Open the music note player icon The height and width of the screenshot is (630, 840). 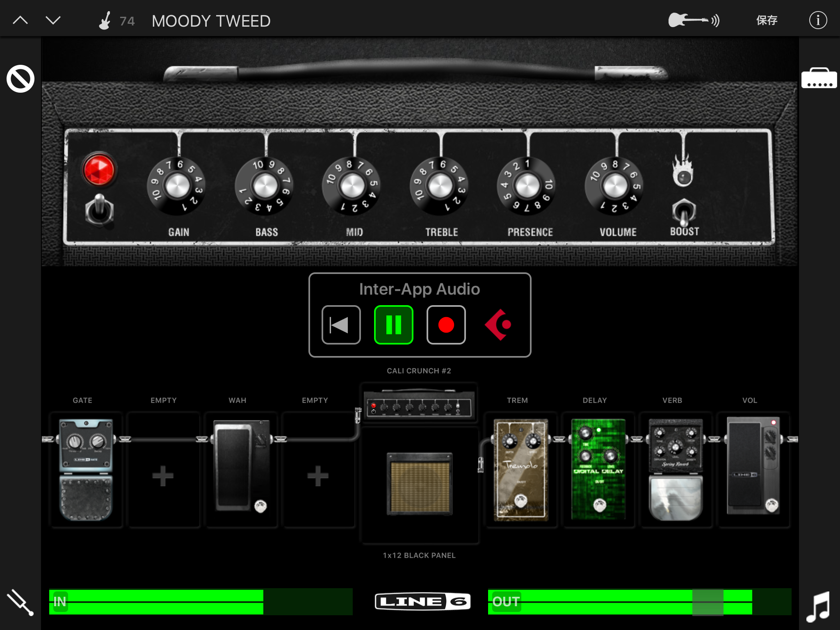(x=818, y=606)
